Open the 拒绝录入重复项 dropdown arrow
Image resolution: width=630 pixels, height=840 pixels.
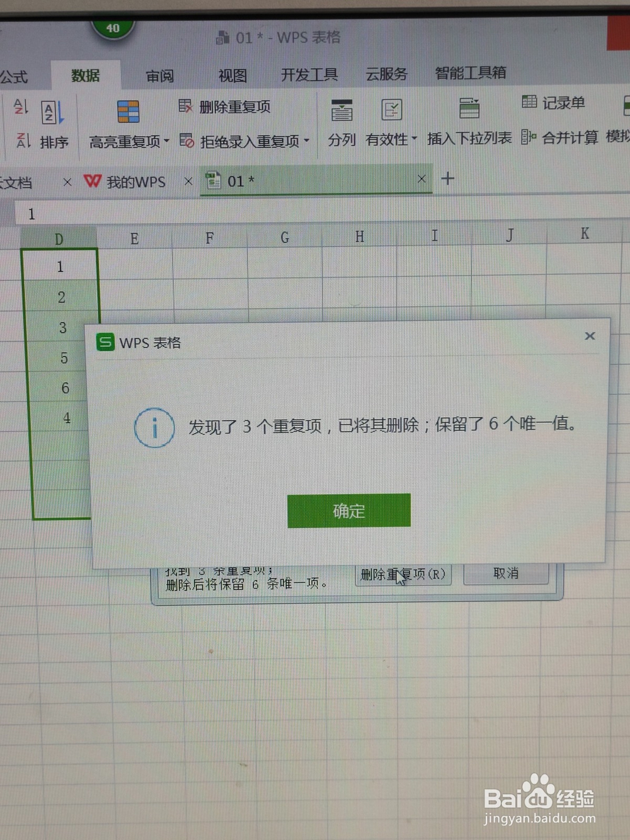click(307, 141)
